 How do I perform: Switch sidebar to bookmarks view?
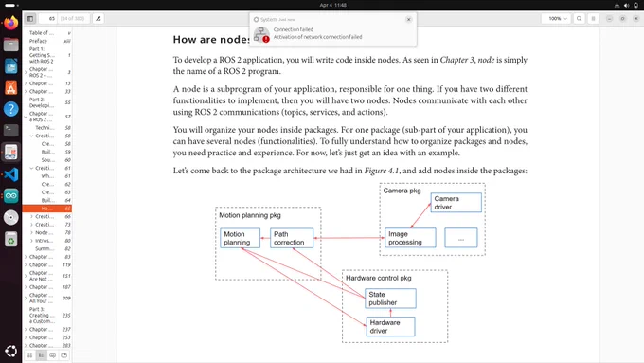[64, 355]
